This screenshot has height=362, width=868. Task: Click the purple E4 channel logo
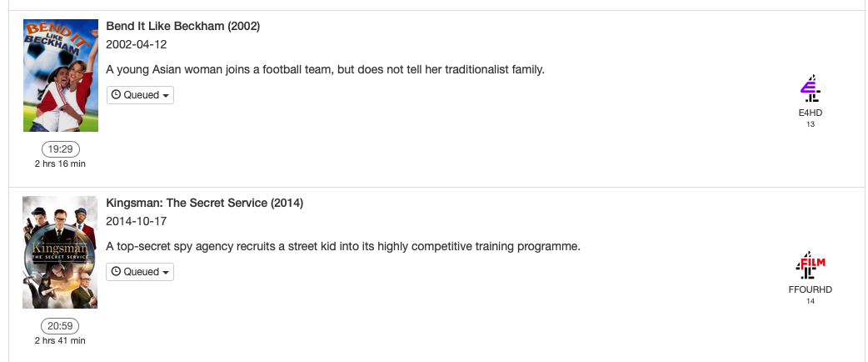(811, 88)
